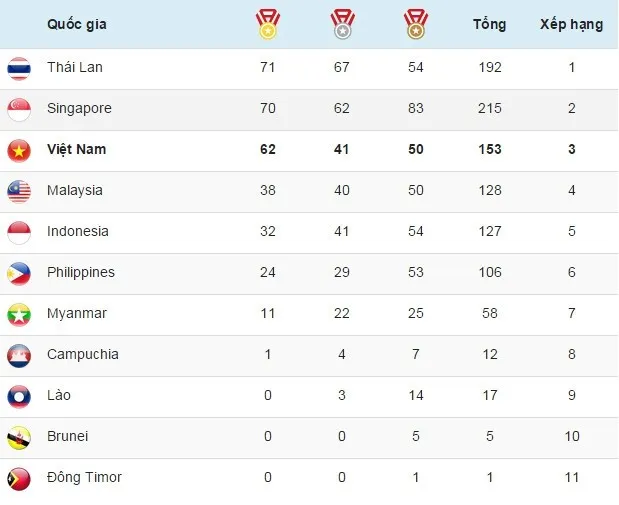Select the Xếp hạng column header
619x505 pixels.
pyautogui.click(x=572, y=24)
